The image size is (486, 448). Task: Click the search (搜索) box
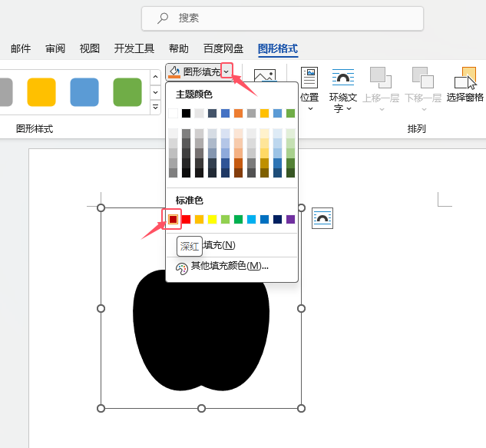tap(282, 18)
